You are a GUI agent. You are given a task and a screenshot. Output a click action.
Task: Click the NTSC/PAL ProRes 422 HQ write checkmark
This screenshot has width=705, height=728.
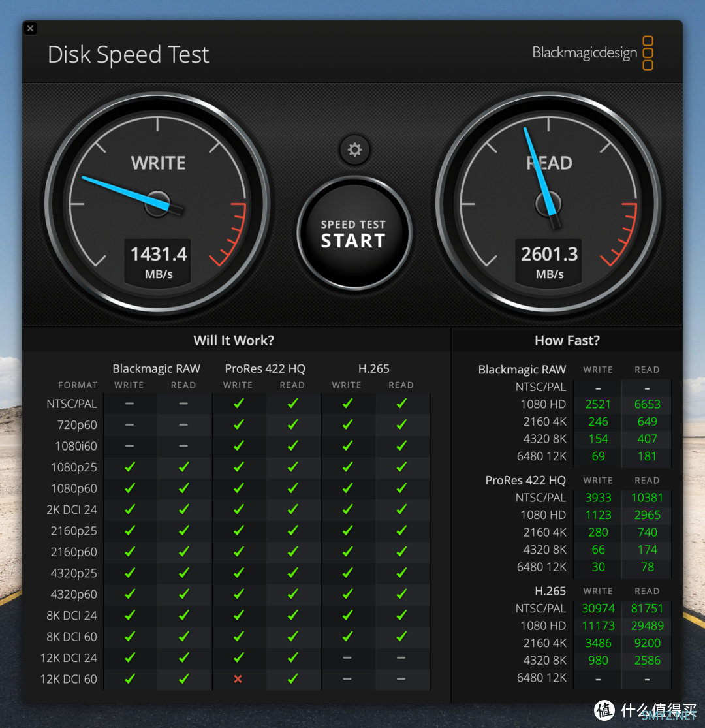tap(238, 404)
